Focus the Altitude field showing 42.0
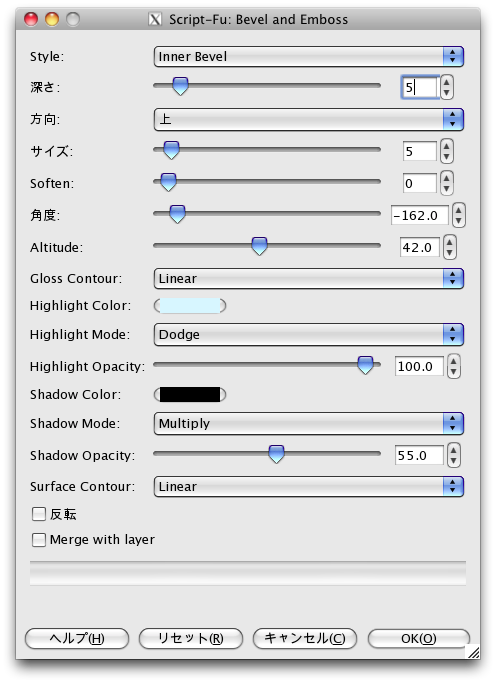This screenshot has width=496, height=683. click(420, 247)
